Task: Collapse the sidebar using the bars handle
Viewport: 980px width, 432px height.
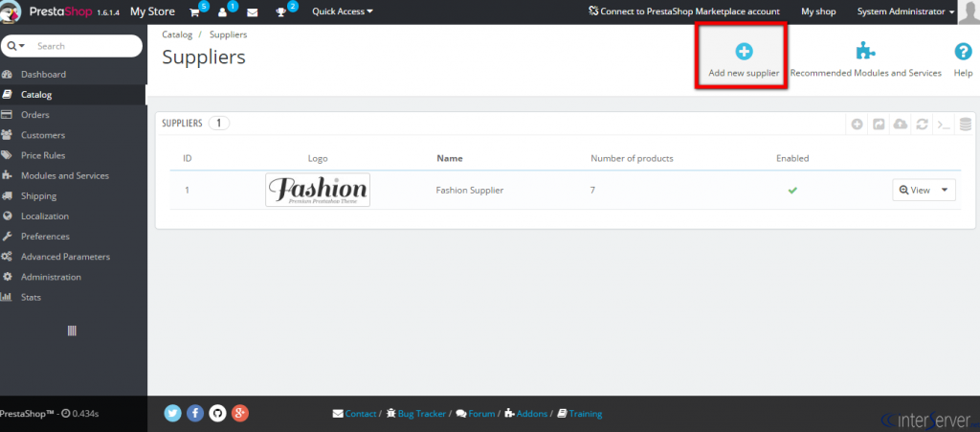Action: click(72, 330)
